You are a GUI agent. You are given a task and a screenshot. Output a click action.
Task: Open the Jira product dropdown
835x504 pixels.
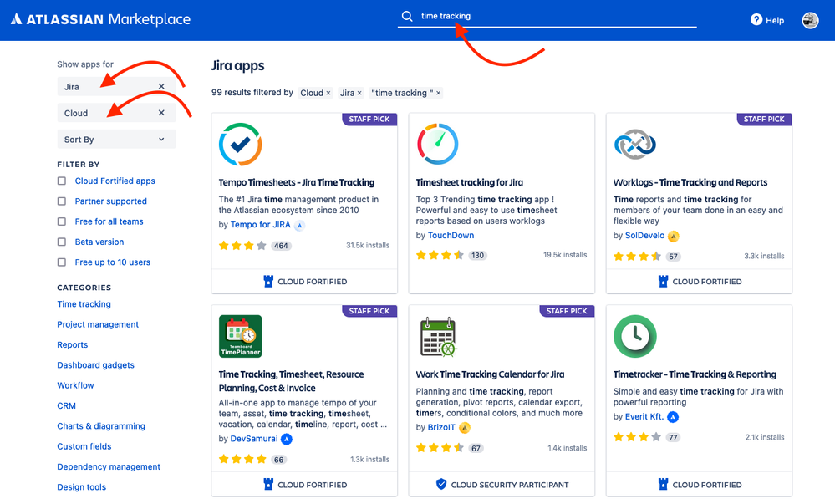(116, 86)
